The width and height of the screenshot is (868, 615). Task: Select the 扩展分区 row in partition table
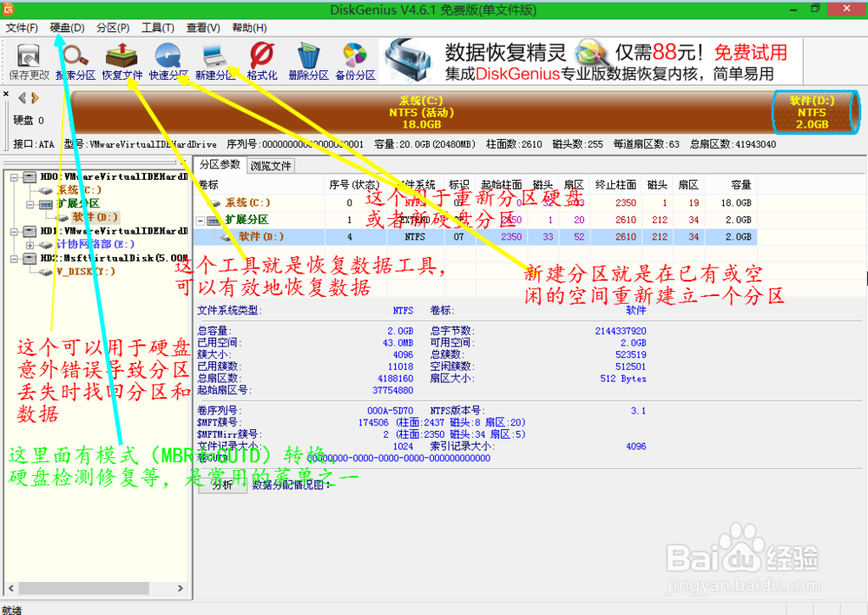pos(475,220)
